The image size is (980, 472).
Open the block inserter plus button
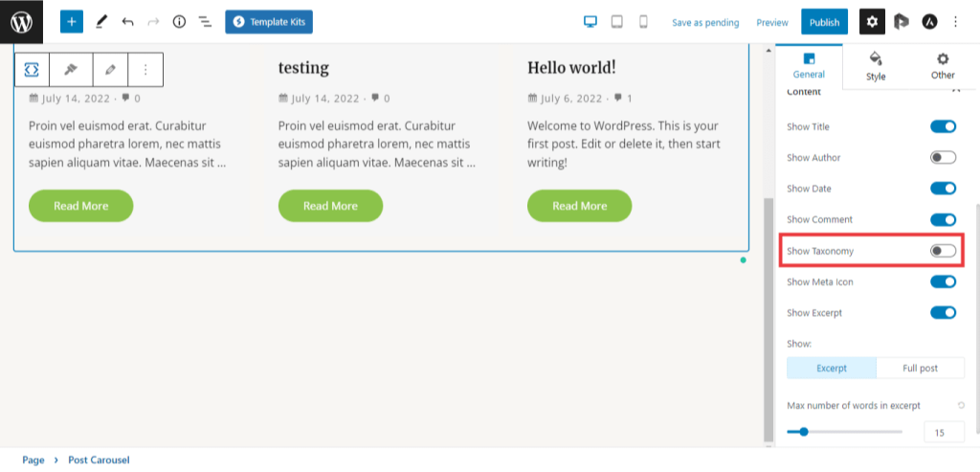click(x=72, y=21)
